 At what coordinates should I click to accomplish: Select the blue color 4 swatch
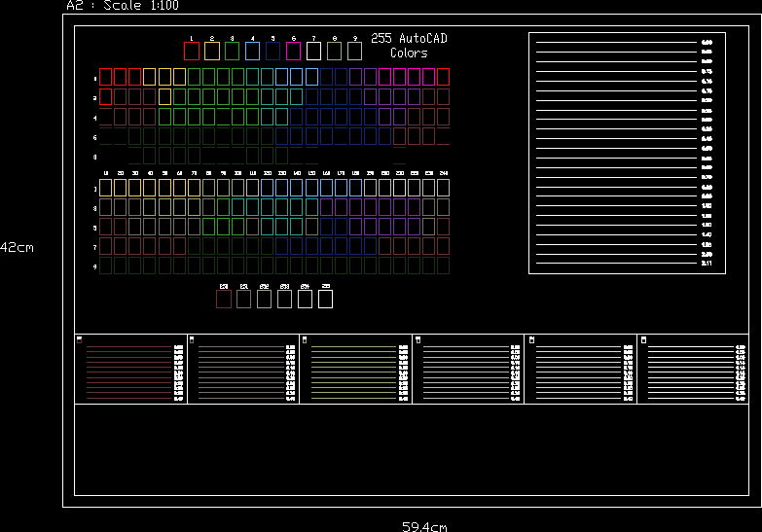coord(253,51)
